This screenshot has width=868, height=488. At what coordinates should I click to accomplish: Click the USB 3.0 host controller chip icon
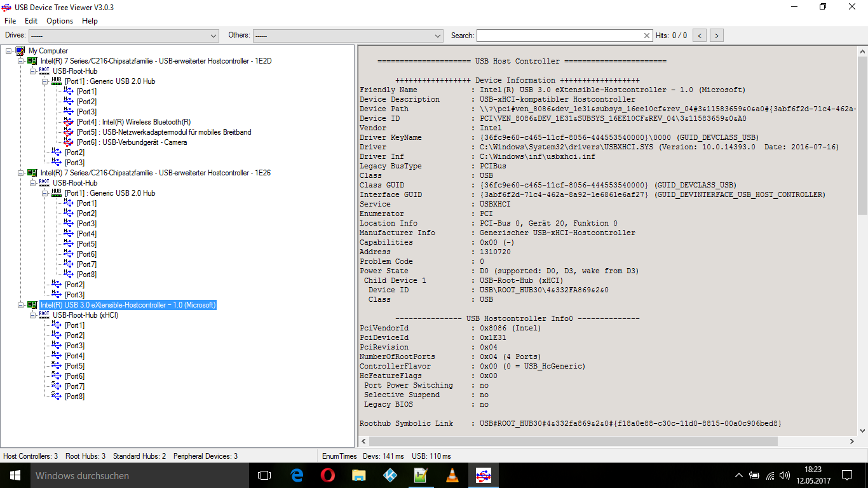pyautogui.click(x=32, y=305)
